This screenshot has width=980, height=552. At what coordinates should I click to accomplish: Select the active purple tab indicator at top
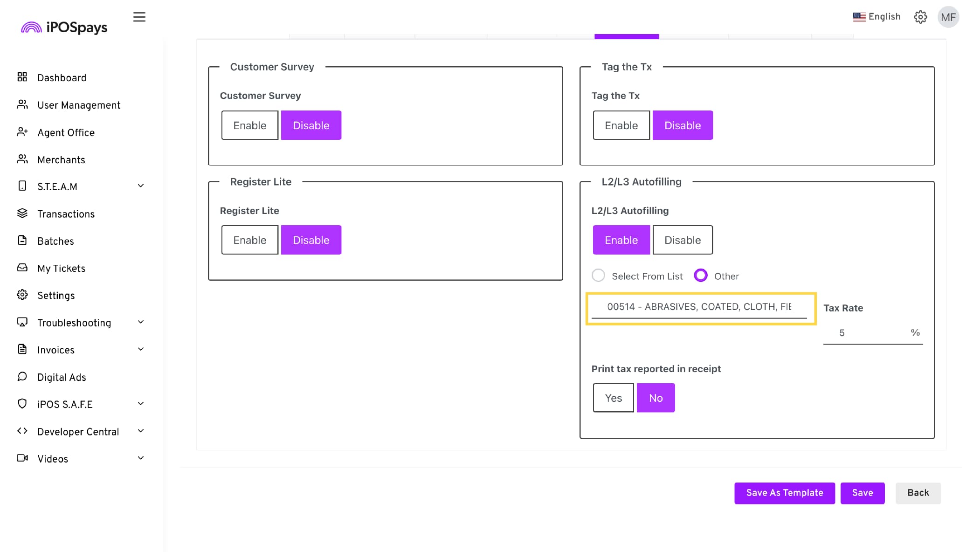pyautogui.click(x=626, y=36)
